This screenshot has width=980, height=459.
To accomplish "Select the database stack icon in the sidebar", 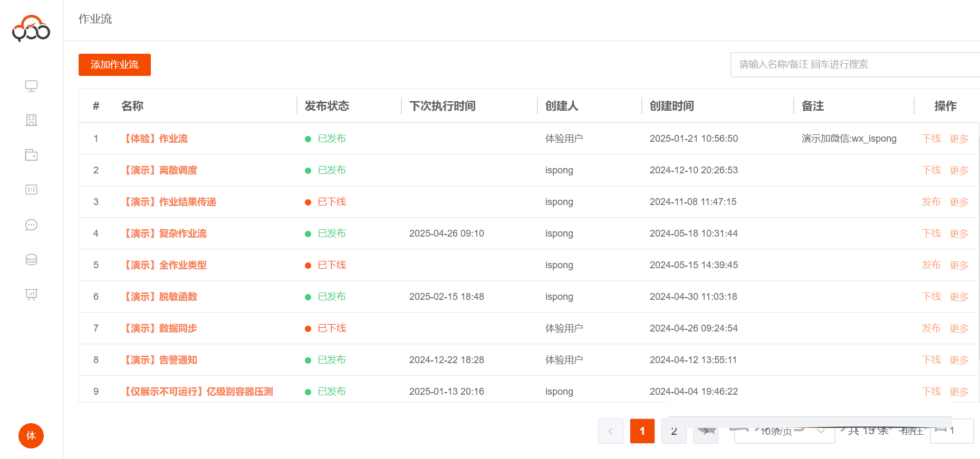I will (x=31, y=260).
